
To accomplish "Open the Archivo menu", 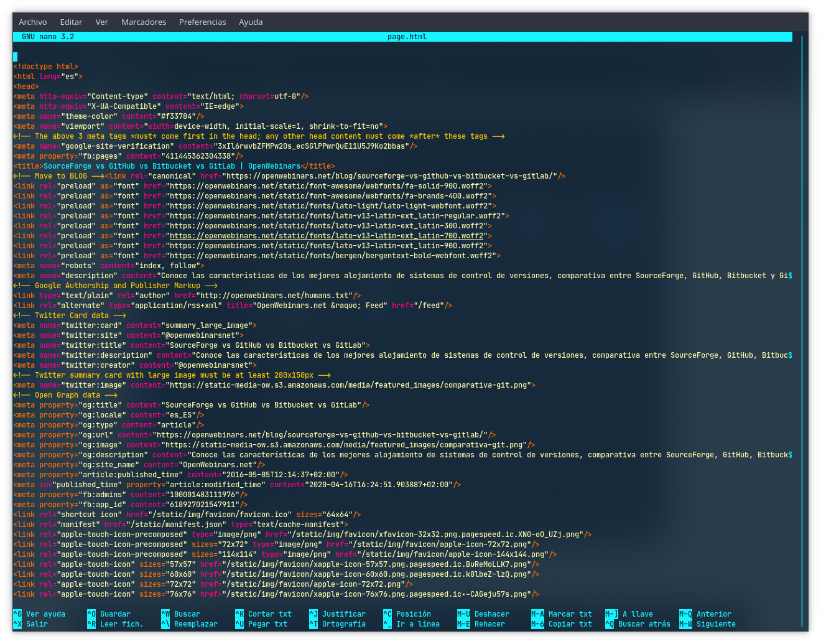I will [32, 22].
